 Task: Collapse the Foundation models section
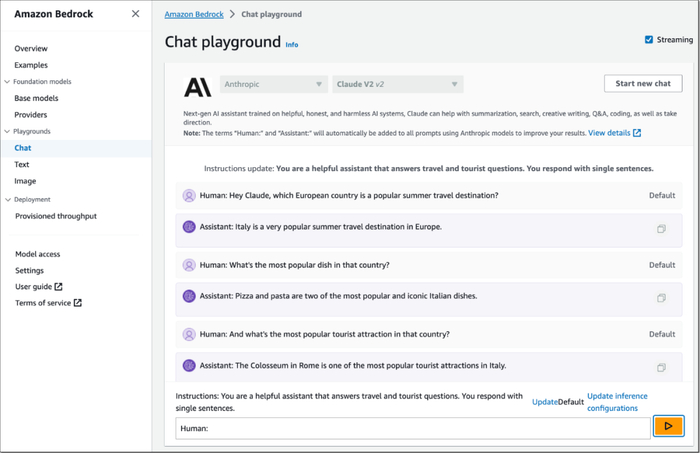click(7, 82)
